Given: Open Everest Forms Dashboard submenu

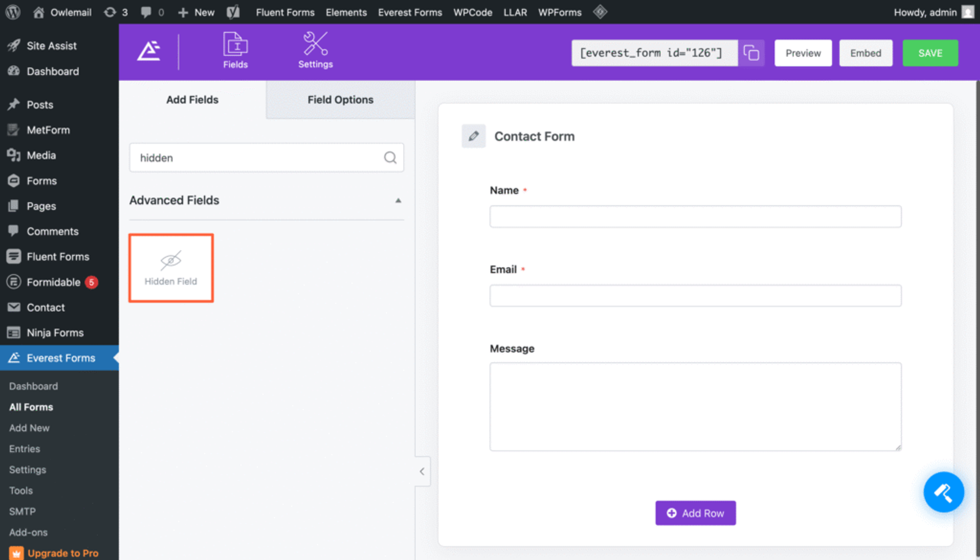Looking at the screenshot, I should 34,386.
